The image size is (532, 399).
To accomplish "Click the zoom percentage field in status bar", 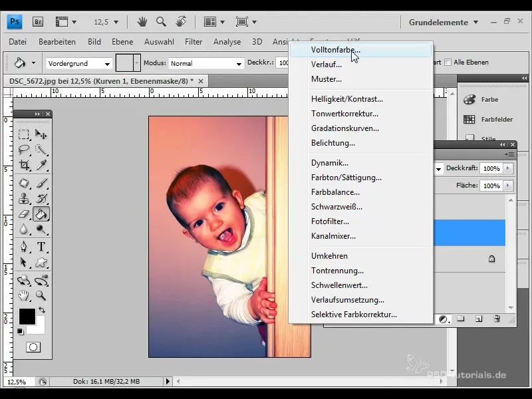I will pyautogui.click(x=19, y=382).
